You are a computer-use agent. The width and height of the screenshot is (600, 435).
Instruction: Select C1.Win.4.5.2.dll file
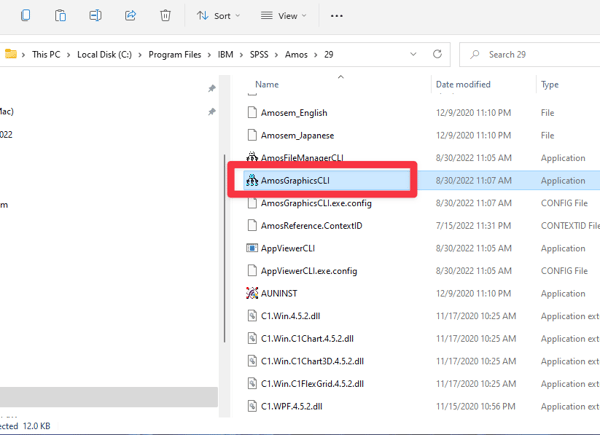point(290,316)
